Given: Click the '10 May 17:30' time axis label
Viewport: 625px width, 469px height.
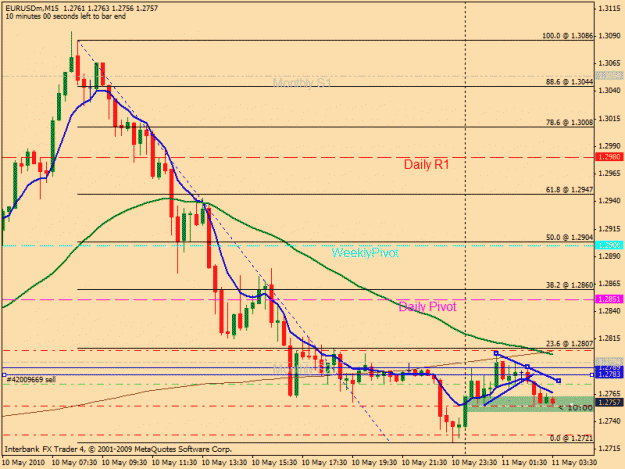Looking at the screenshot, I should pyautogui.click(x=324, y=463).
